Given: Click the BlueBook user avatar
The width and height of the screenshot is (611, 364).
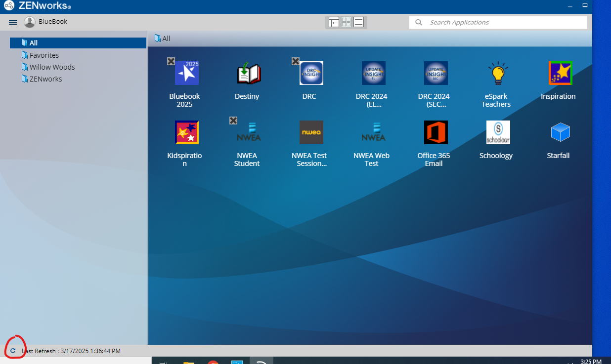Looking at the screenshot, I should pos(30,22).
